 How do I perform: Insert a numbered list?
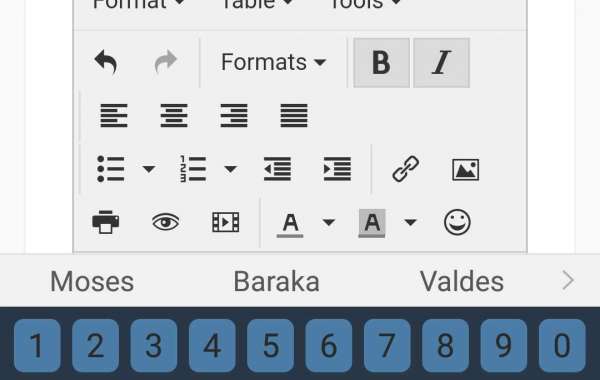click(193, 169)
